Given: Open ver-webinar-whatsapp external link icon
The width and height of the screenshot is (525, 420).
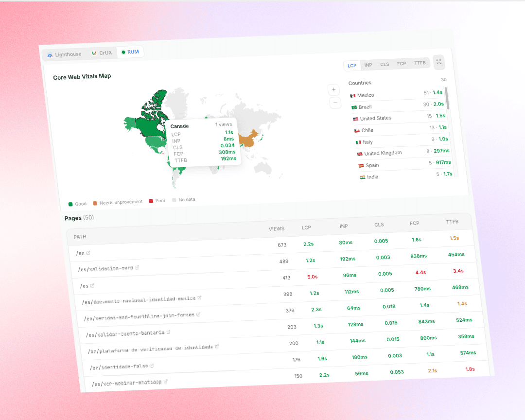Looking at the screenshot, I should (x=166, y=382).
